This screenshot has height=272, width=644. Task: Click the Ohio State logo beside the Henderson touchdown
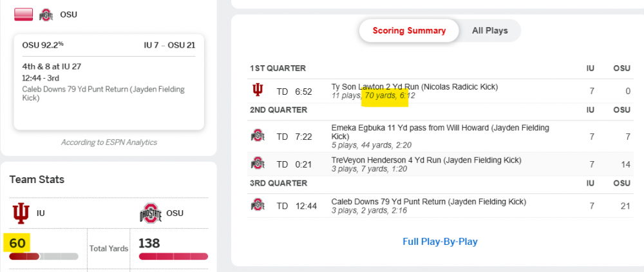[258, 164]
